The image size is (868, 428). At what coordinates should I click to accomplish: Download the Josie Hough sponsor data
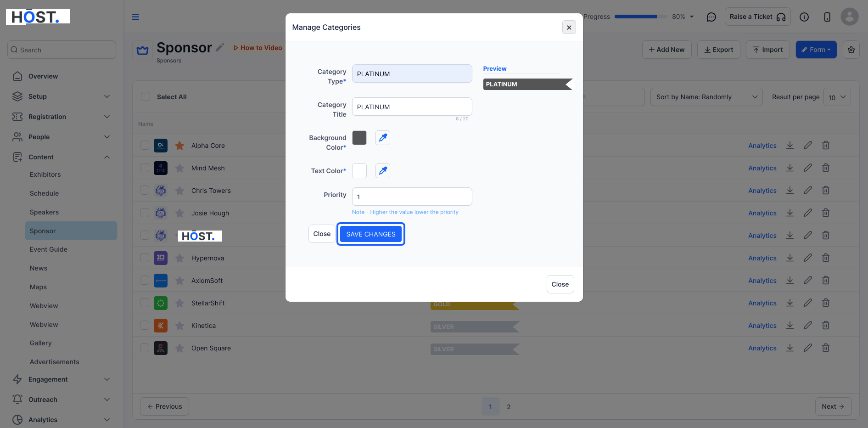(790, 213)
